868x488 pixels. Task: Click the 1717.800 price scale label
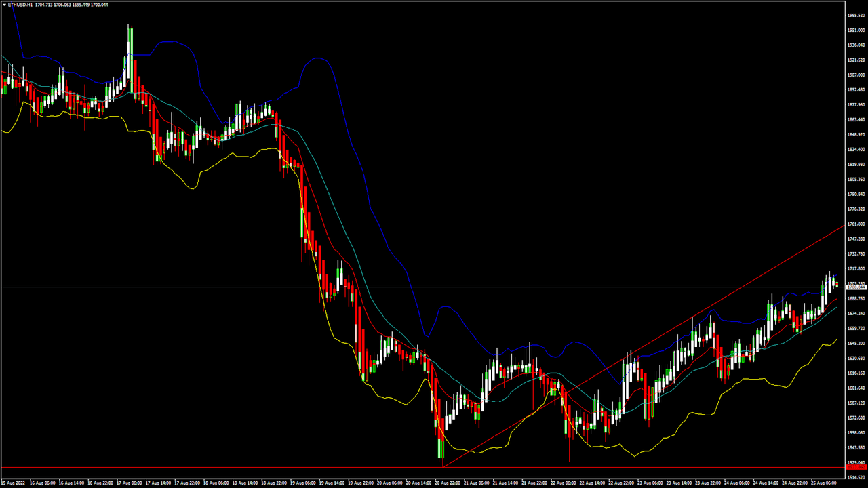coord(856,268)
